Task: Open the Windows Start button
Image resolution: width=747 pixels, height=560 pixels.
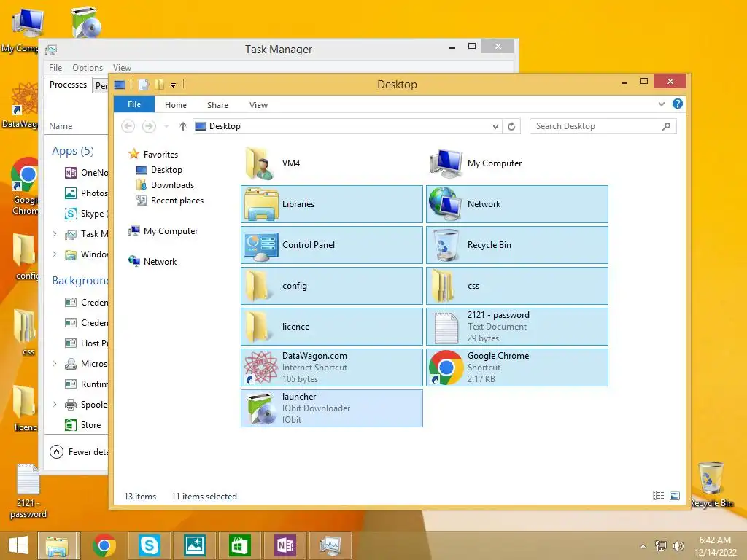Action: tap(18, 545)
